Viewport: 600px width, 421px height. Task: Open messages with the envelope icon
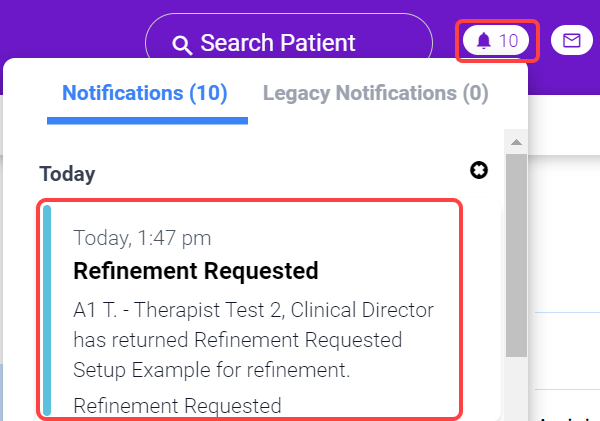pyautogui.click(x=572, y=41)
